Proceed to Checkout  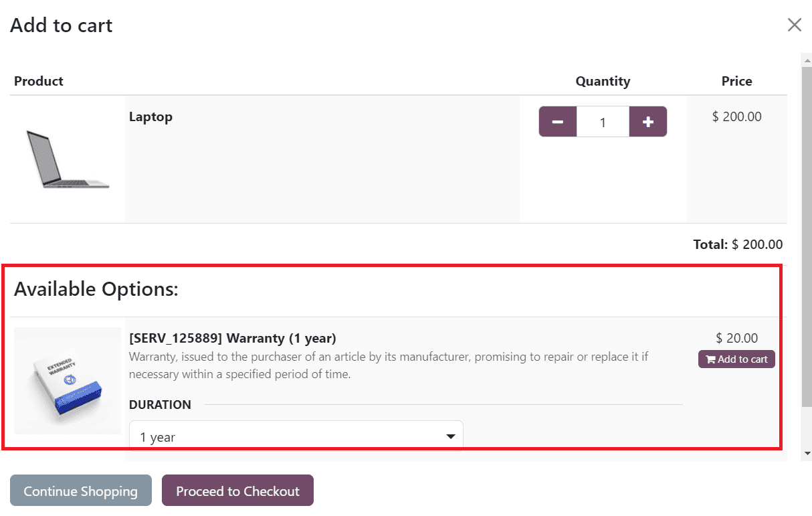click(237, 491)
